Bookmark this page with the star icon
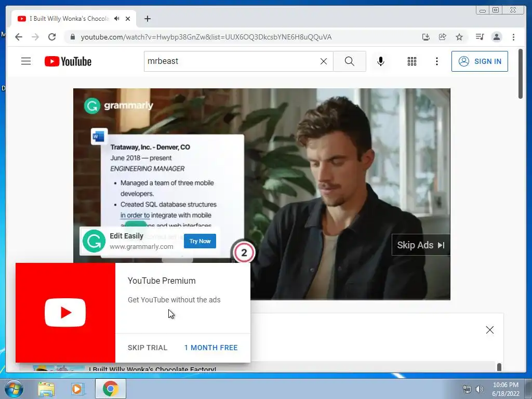Image resolution: width=532 pixels, height=399 pixels. pyautogui.click(x=459, y=37)
